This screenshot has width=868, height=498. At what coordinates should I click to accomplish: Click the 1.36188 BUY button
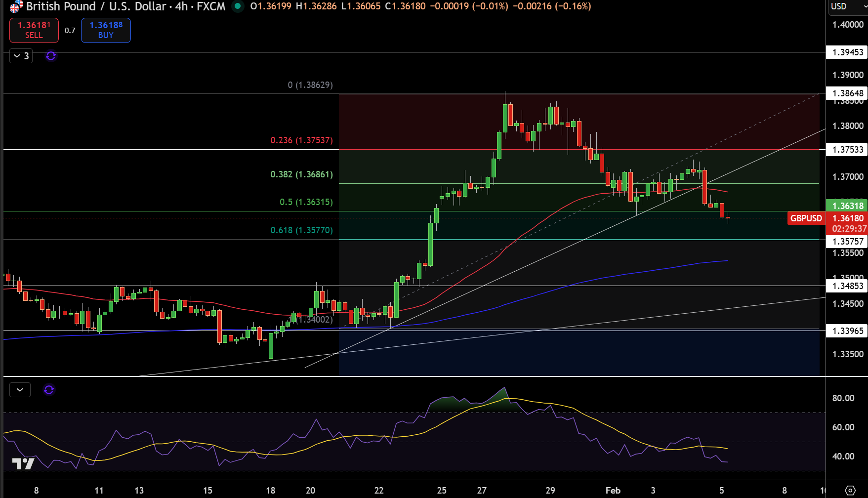coord(106,30)
